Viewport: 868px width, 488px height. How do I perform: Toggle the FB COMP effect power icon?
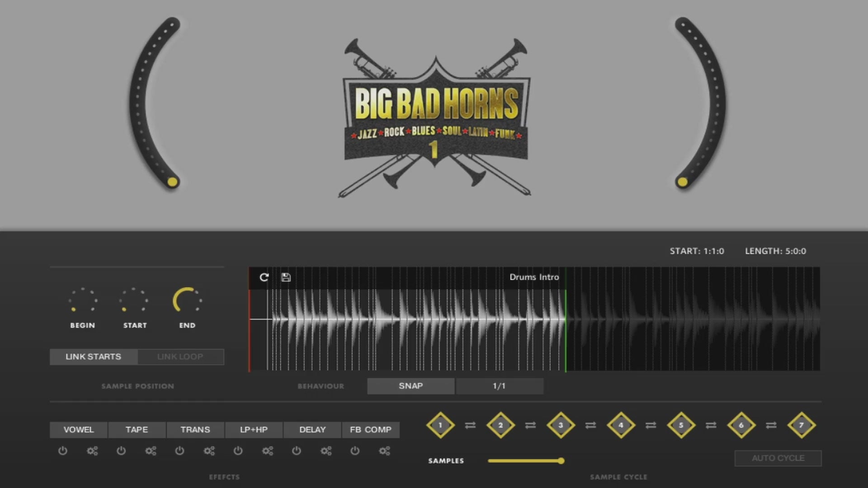tap(355, 450)
